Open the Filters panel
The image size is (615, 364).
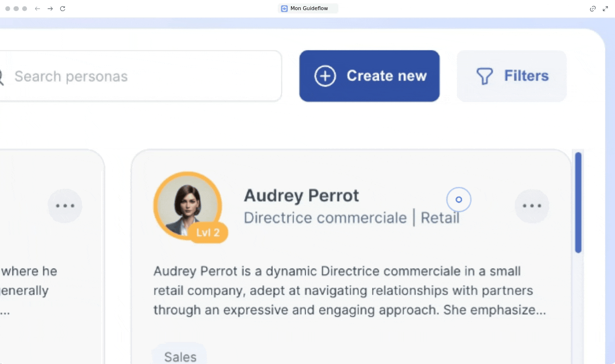tap(511, 76)
